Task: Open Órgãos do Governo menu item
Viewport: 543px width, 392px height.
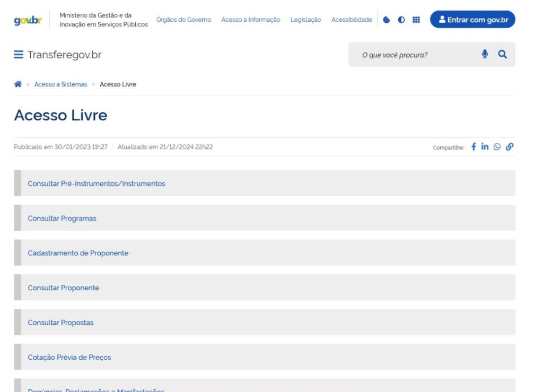Action: coord(183,20)
